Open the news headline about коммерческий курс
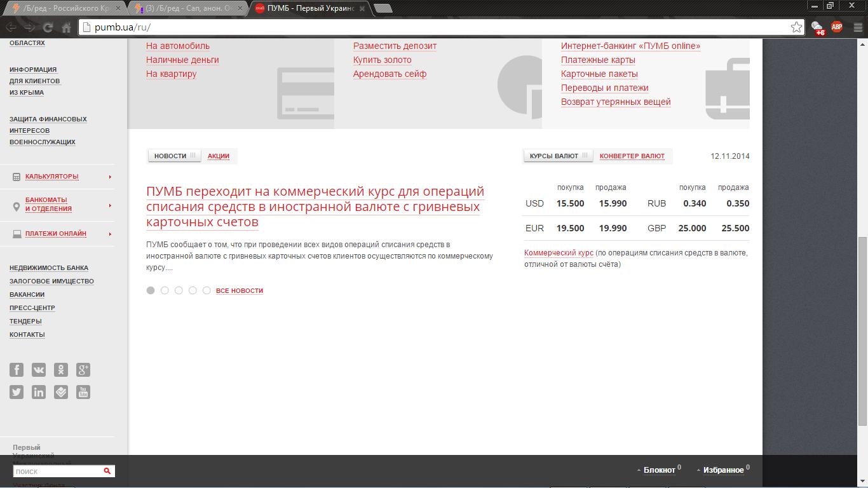Viewport: 868px width, 488px height. (315, 207)
